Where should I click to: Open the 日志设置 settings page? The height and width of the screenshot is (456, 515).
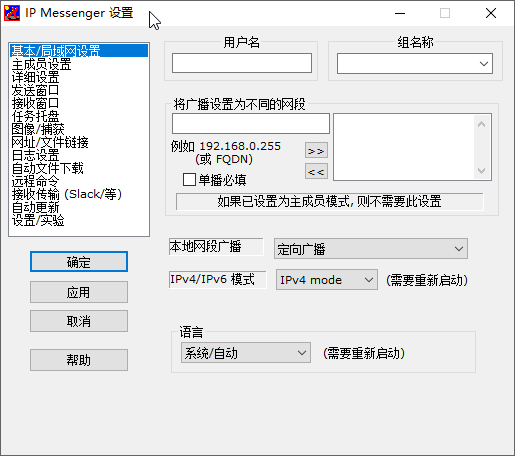click(35, 155)
